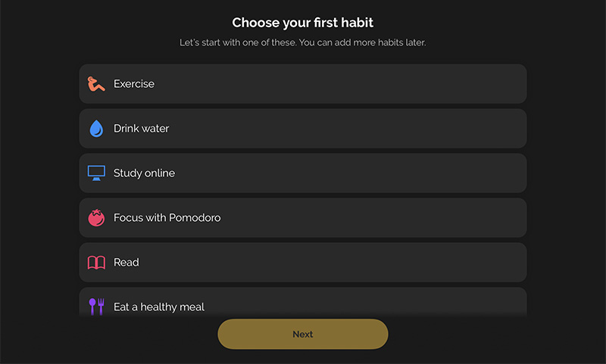The height and width of the screenshot is (364, 606).
Task: Click the Study online text label
Action: pos(144,173)
